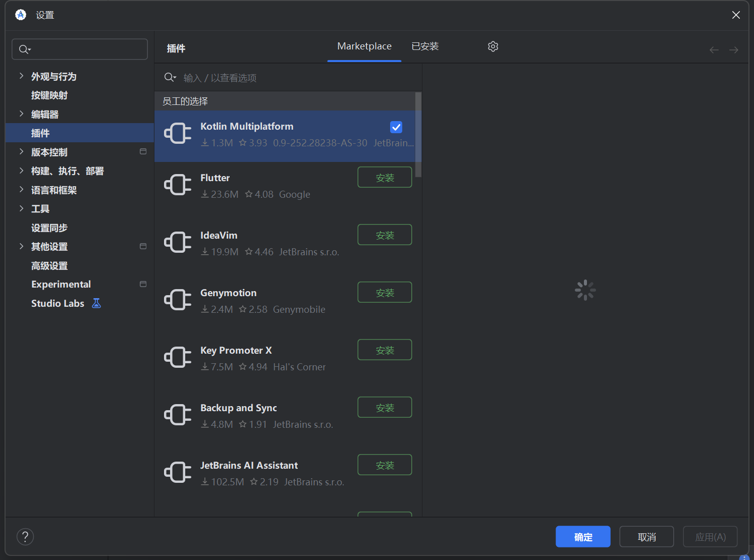
Task: Click the 102.5M downloads count
Action: [x=223, y=482]
